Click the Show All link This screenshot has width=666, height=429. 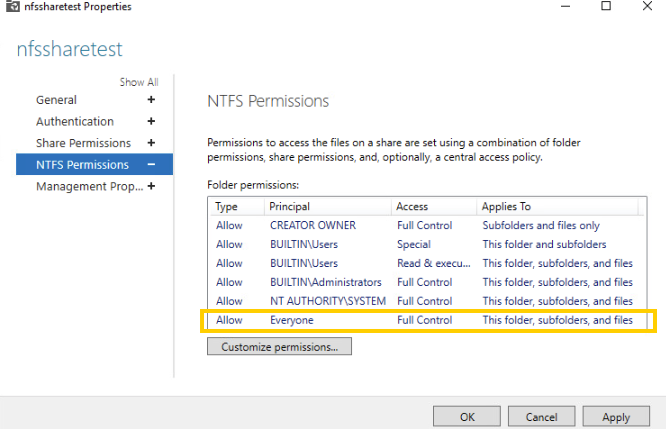pos(139,82)
